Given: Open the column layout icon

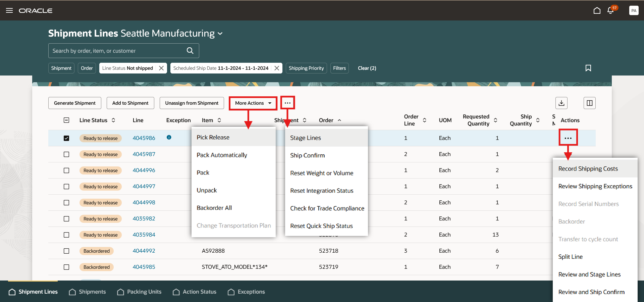Looking at the screenshot, I should coord(589,103).
